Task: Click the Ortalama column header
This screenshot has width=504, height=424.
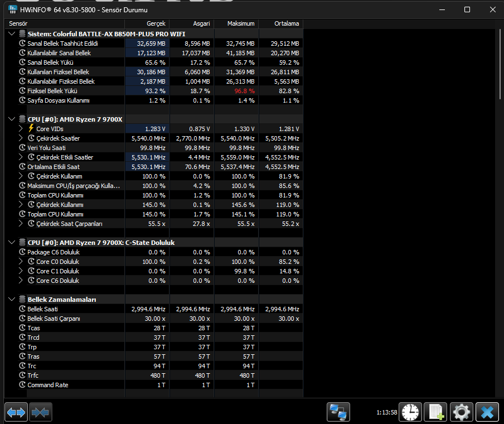Action: tap(281, 23)
